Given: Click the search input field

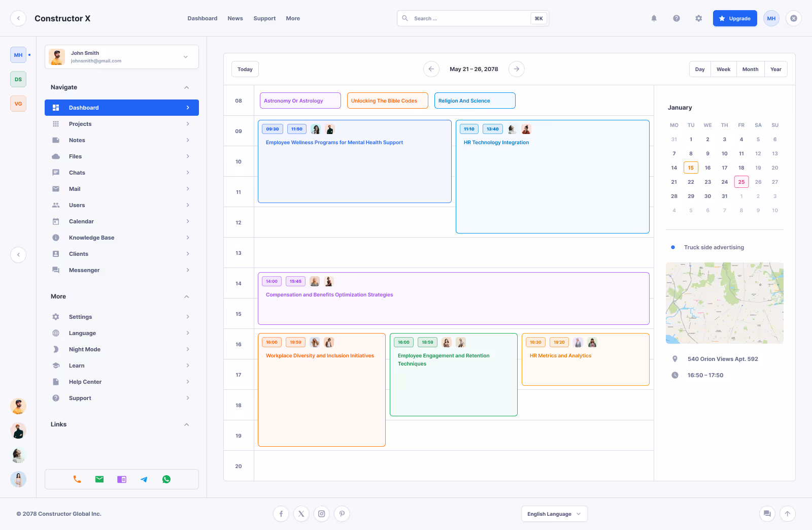Looking at the screenshot, I should pyautogui.click(x=473, y=18).
